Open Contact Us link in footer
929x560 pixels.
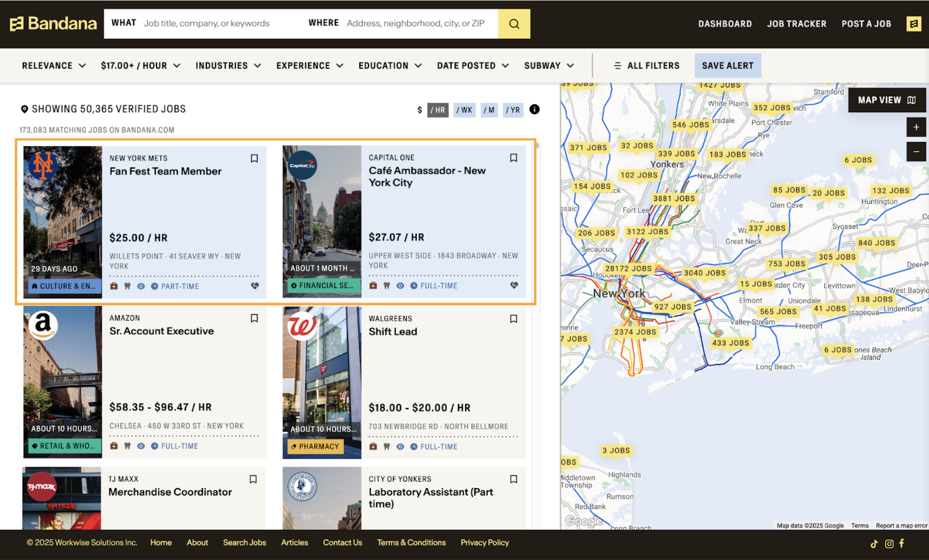point(342,543)
